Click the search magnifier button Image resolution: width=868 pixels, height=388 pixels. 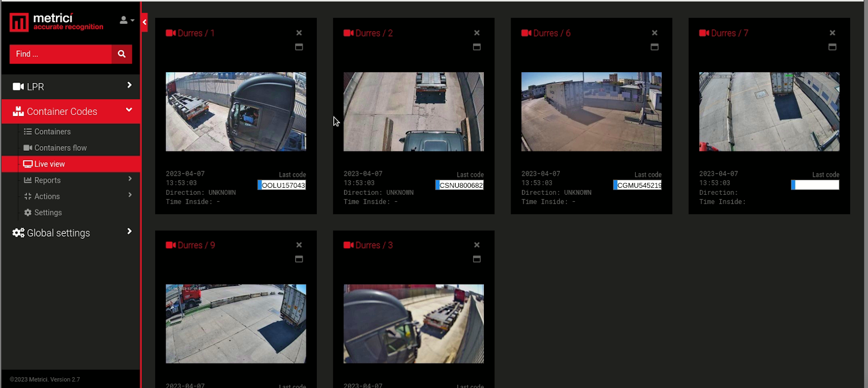(122, 54)
